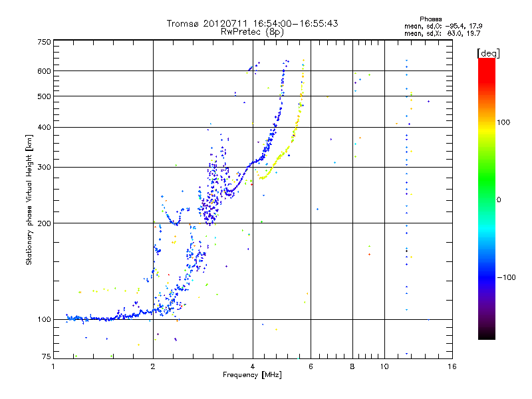The width and height of the screenshot is (532, 399).
Task: Click the colorbar label '-100'
Action: click(x=506, y=277)
